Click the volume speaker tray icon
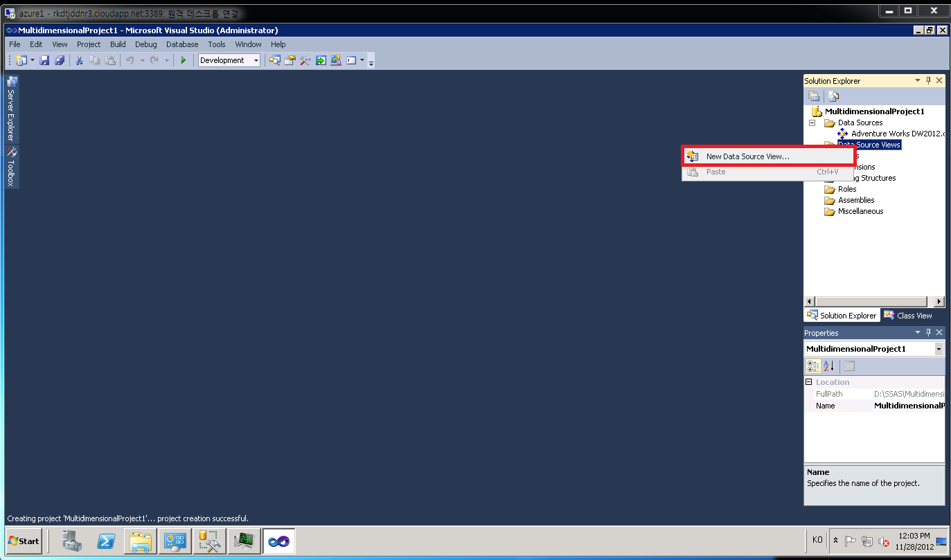The image size is (951, 560). coord(883,541)
